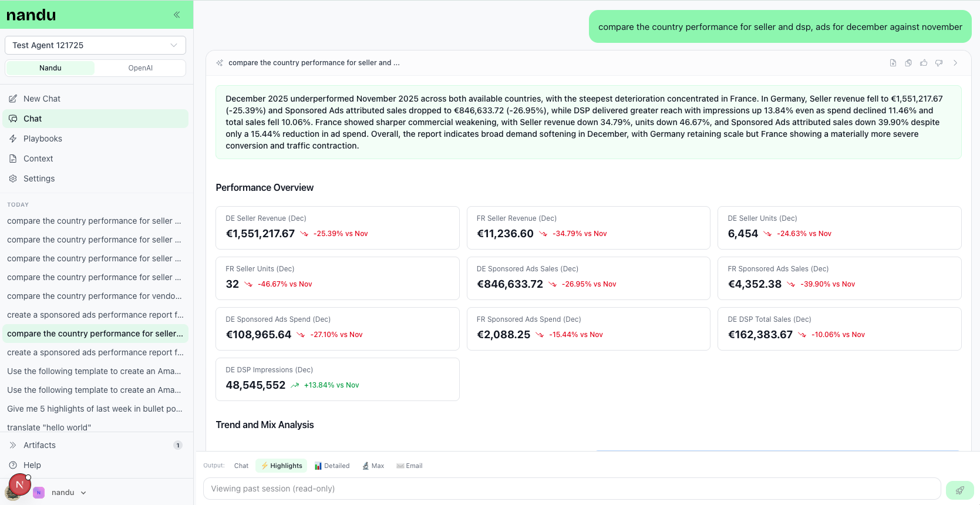
Task: Switch the model toggle to OpenAI
Action: (140, 68)
